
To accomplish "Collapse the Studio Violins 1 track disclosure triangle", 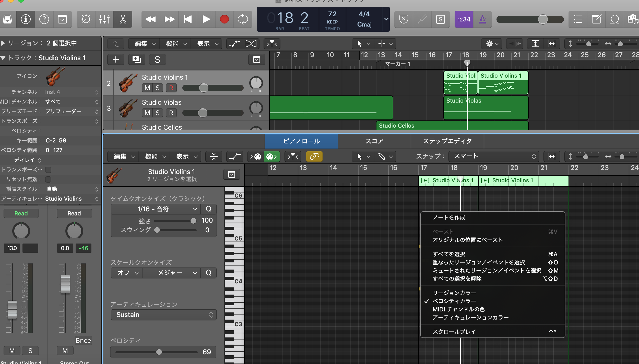I will click(3, 58).
